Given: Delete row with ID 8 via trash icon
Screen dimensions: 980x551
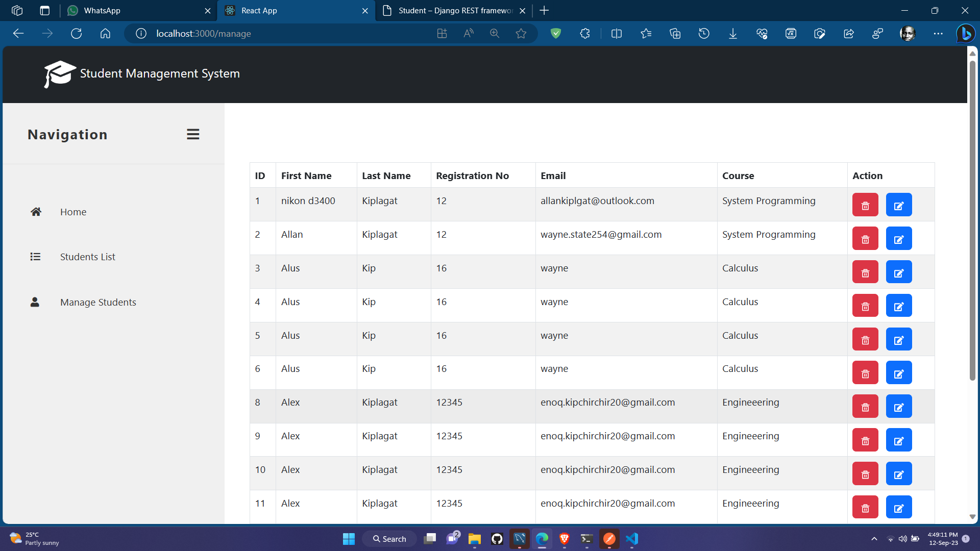Looking at the screenshot, I should (865, 406).
